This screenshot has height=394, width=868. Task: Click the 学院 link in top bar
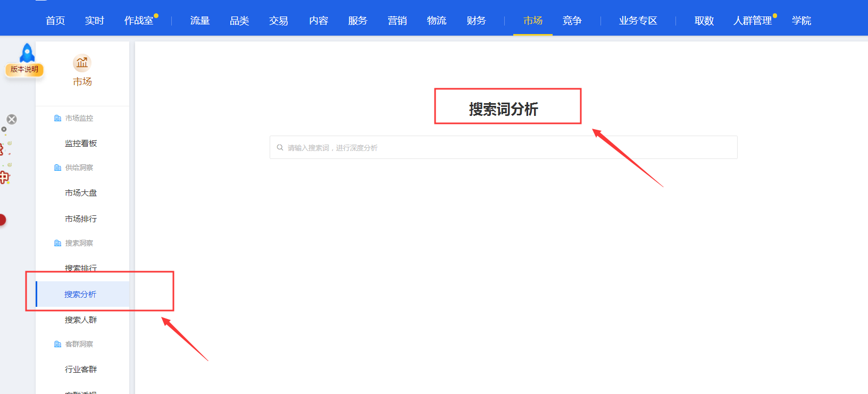801,21
